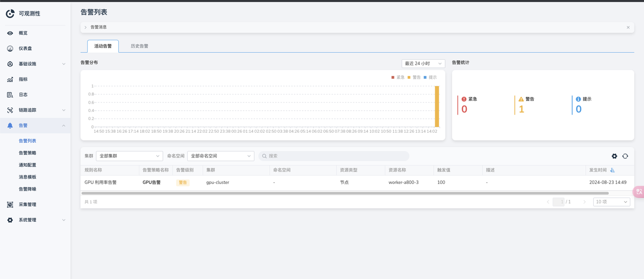Open the 全部集群 cluster dropdown
Viewport: 644px width, 279px height.
pyautogui.click(x=129, y=156)
